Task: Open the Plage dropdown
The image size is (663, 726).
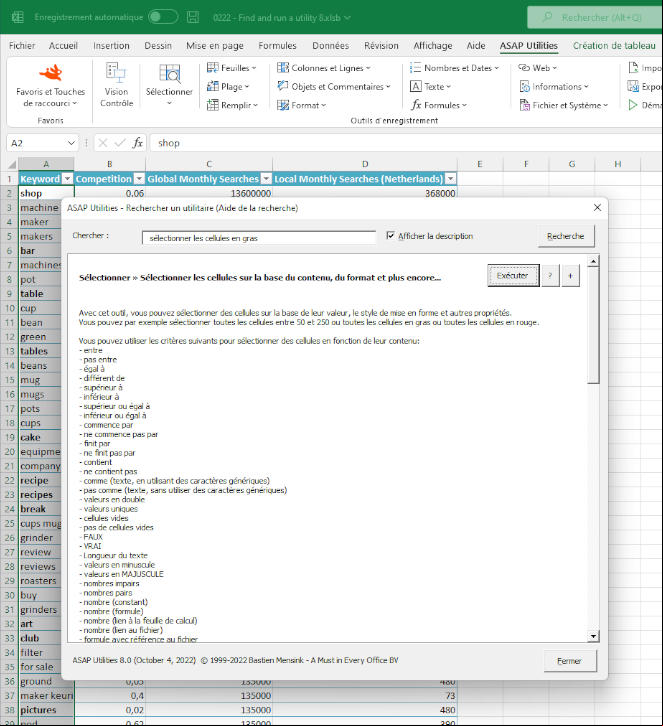Action: point(228,87)
